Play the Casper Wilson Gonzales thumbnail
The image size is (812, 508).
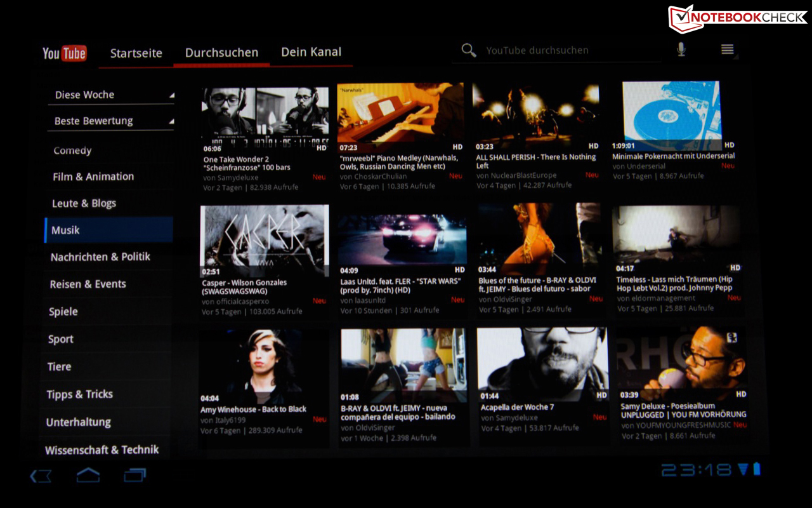pyautogui.click(x=265, y=240)
